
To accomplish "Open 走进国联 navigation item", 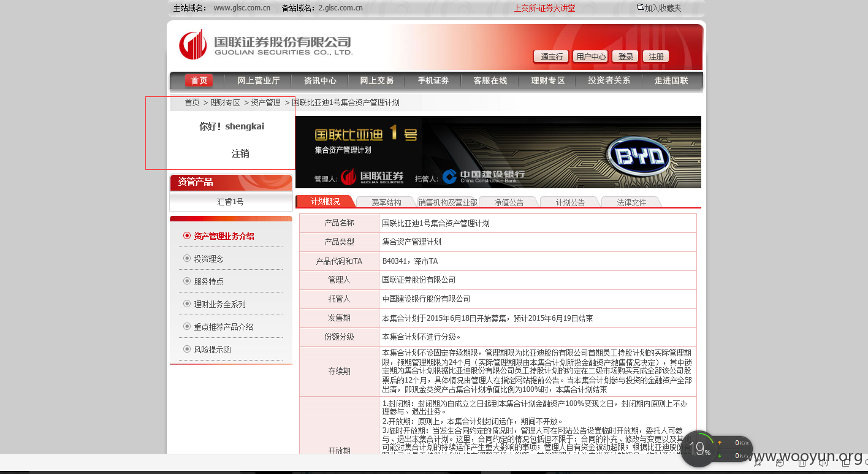I will tap(671, 80).
